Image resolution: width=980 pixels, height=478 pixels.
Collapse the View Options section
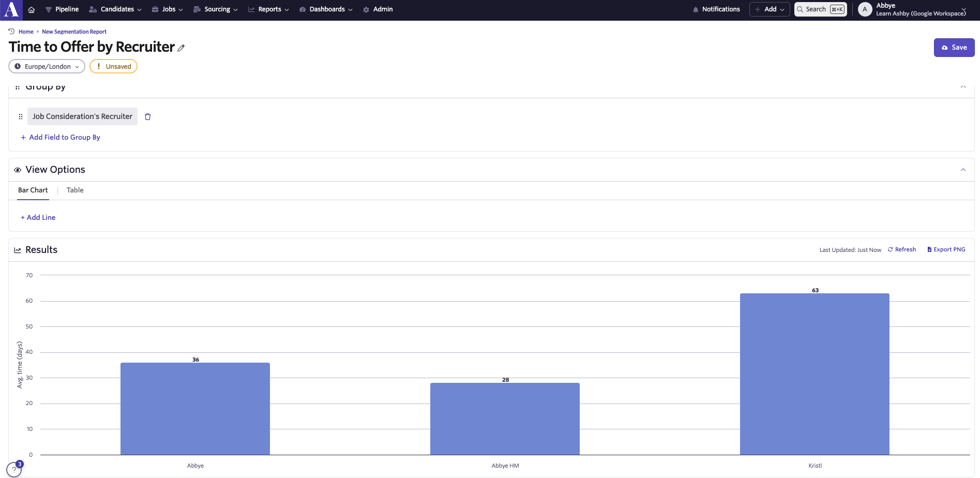tap(963, 170)
